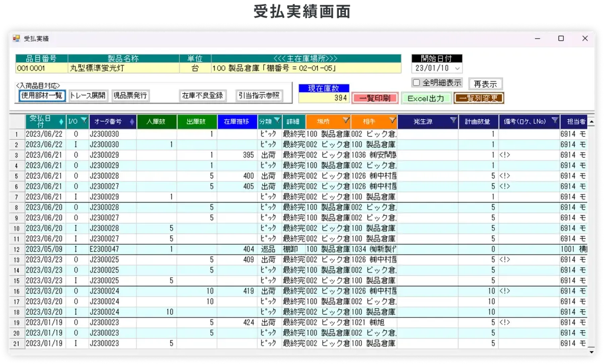604x364 pixels.
Task: Open the filter funnel on the I/O column
Action: (x=85, y=121)
